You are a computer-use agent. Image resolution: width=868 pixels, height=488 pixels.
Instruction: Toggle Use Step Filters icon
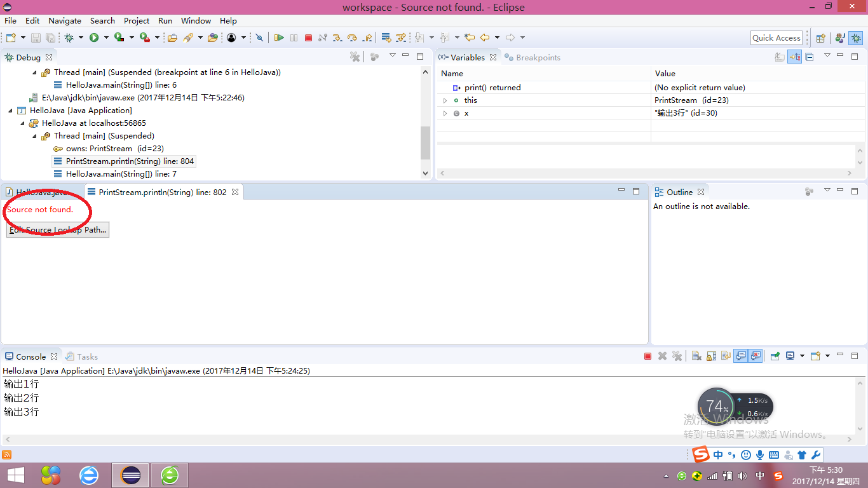click(400, 37)
